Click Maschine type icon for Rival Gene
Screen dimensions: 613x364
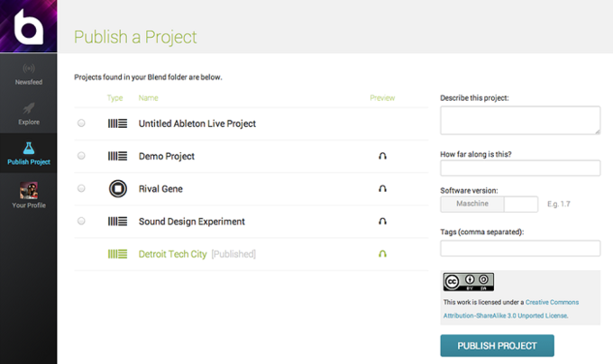(118, 188)
